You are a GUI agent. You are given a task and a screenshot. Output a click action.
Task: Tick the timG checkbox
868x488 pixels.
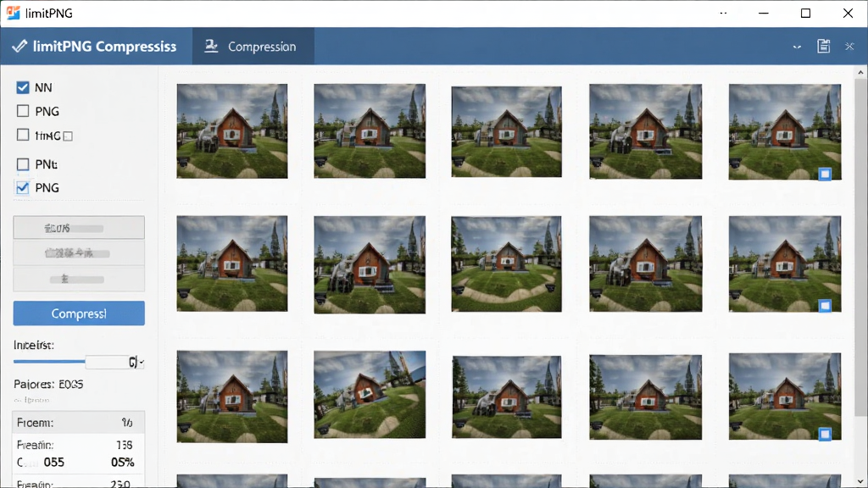(x=23, y=135)
